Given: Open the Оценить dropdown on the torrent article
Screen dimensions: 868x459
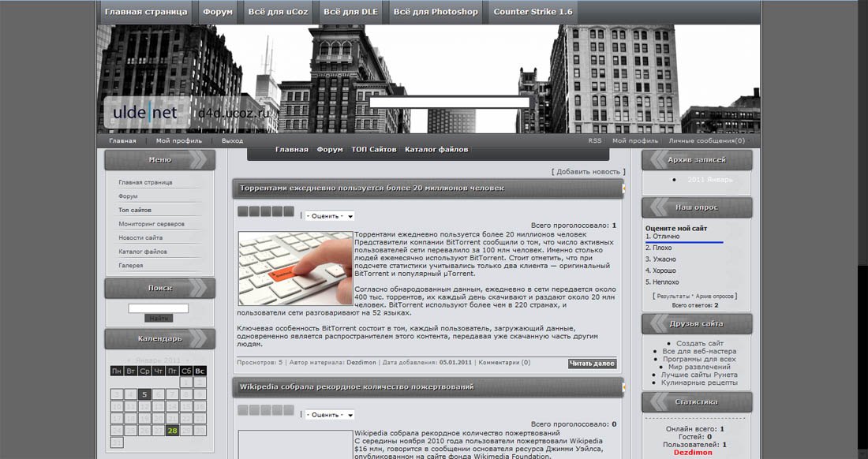Looking at the screenshot, I should (x=330, y=215).
